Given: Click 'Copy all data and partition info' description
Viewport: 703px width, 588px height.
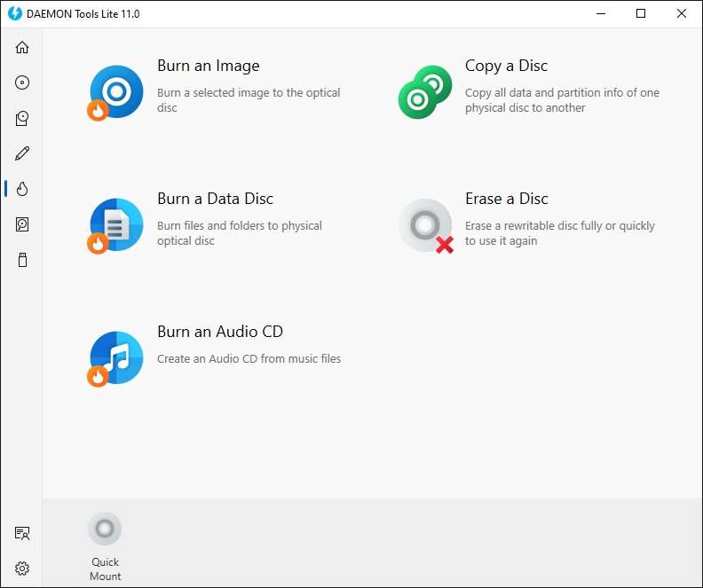Looking at the screenshot, I should (x=562, y=100).
